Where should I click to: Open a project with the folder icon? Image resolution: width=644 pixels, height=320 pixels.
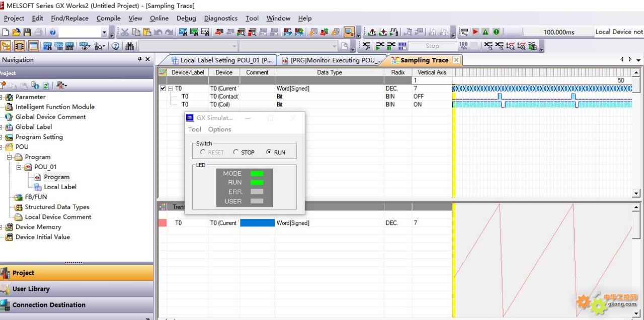16,32
